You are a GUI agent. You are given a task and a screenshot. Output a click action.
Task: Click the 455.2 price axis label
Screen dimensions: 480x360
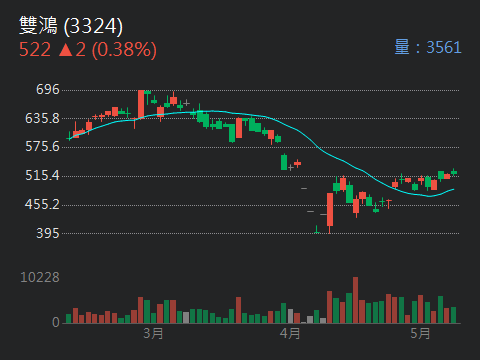coord(42,204)
